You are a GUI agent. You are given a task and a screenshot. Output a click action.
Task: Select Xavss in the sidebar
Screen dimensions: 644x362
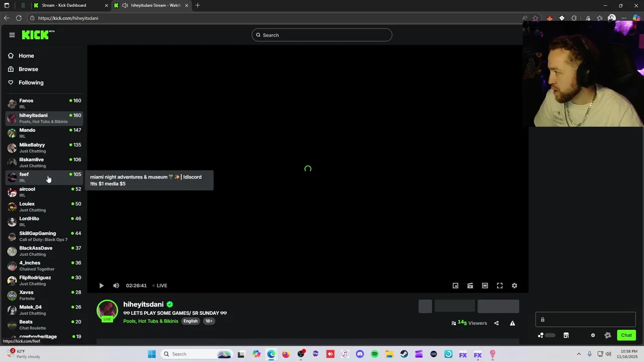coord(44,295)
